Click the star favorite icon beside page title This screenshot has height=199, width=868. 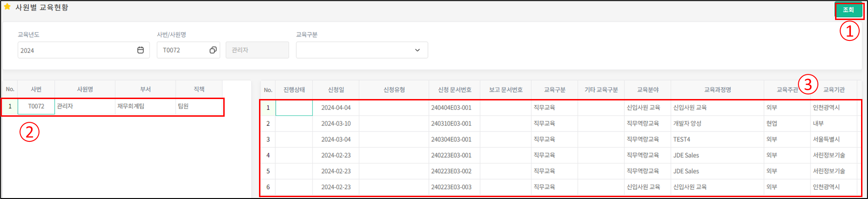point(7,7)
